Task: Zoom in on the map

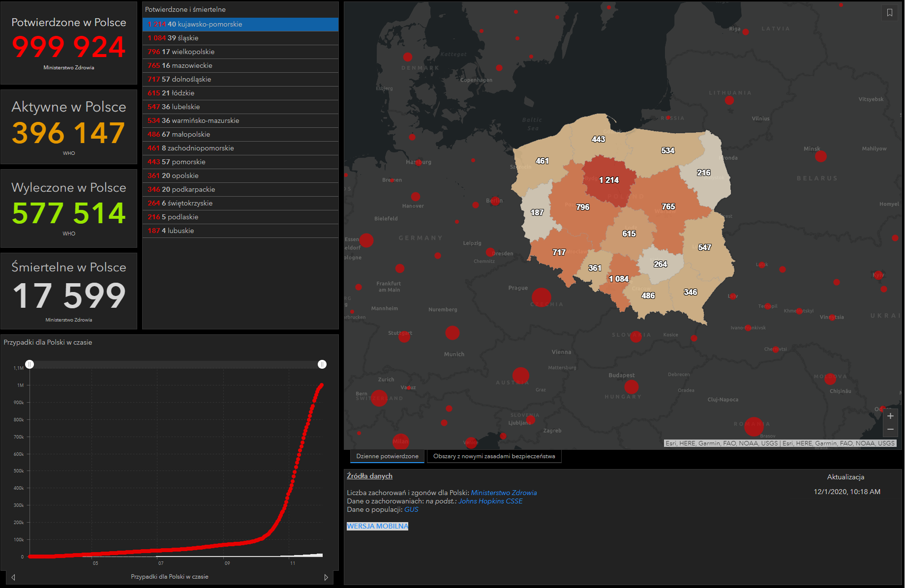Action: (890, 416)
